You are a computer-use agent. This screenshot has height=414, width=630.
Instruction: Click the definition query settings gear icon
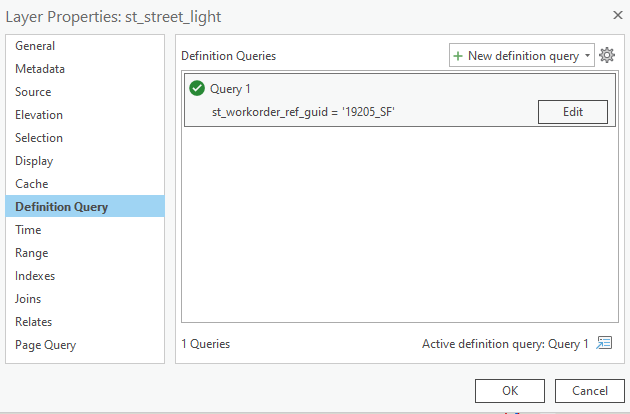click(x=607, y=56)
